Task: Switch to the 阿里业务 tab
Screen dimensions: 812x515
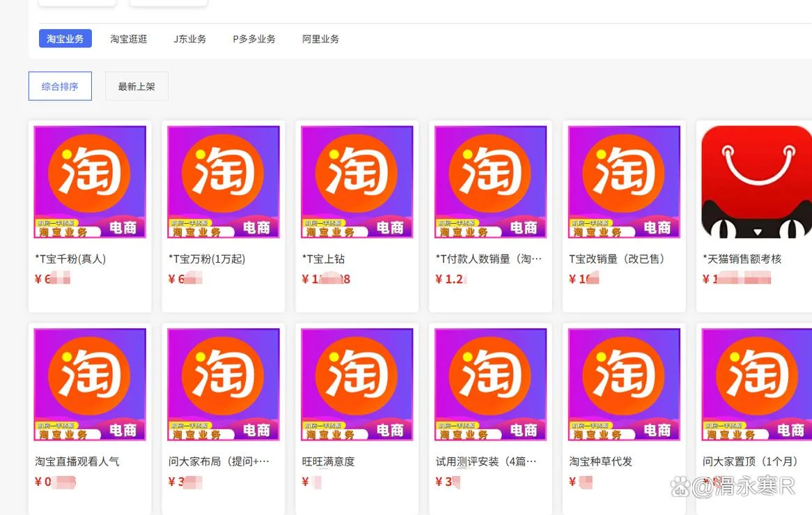Action: (320, 39)
